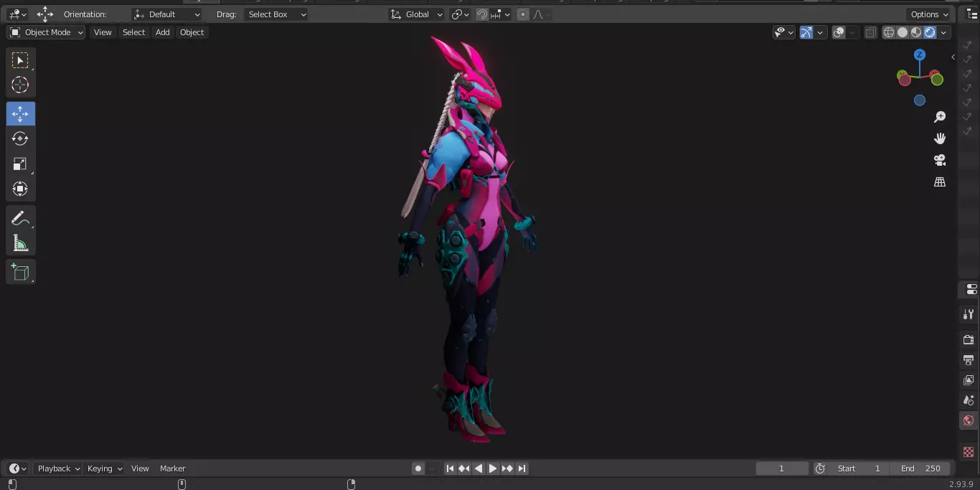This screenshot has height=490, width=980.
Task: Switch perspective/orthographic grid icon
Action: point(940,182)
